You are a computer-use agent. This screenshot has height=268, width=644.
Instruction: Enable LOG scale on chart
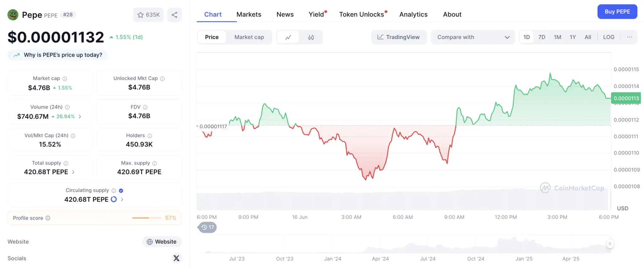[x=608, y=37]
